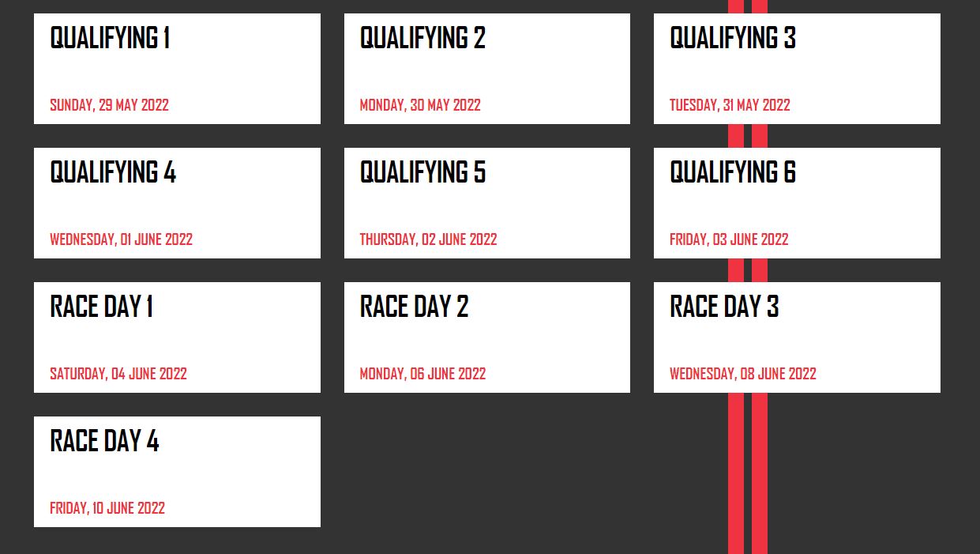The height and width of the screenshot is (554, 980).
Task: Open the Race Day 1 heading
Action: (101, 307)
